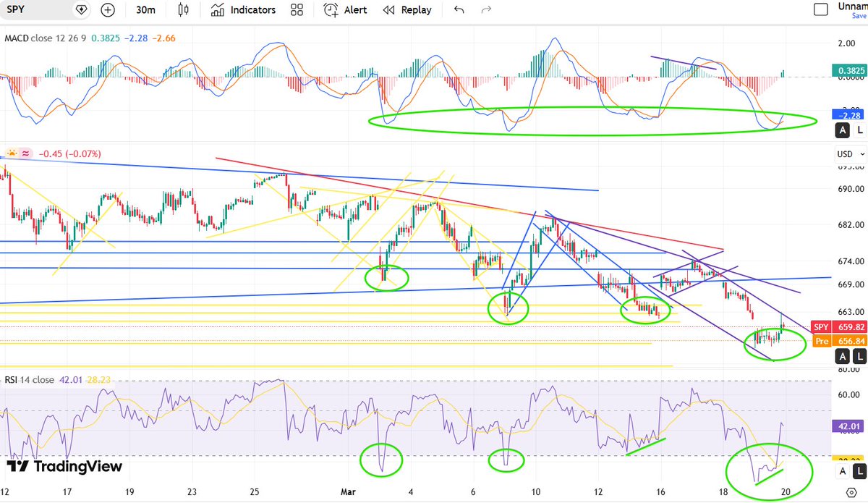Toggle auto scale A in price pane
The image size is (868, 503).
[x=843, y=356]
